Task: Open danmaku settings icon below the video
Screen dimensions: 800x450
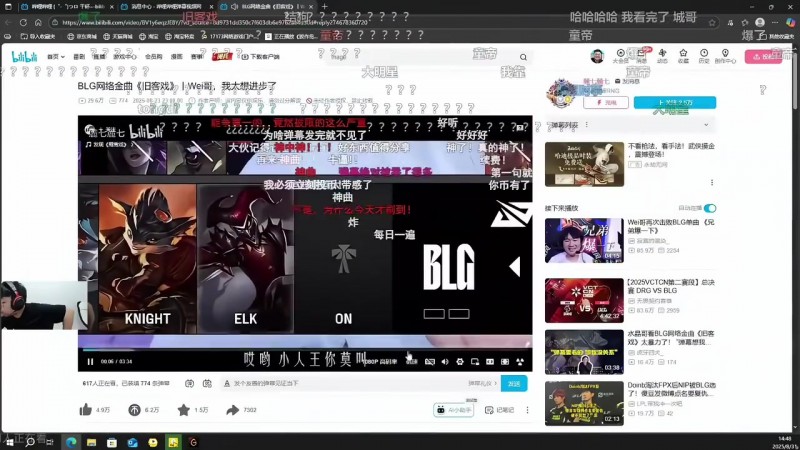Action: 207,383
